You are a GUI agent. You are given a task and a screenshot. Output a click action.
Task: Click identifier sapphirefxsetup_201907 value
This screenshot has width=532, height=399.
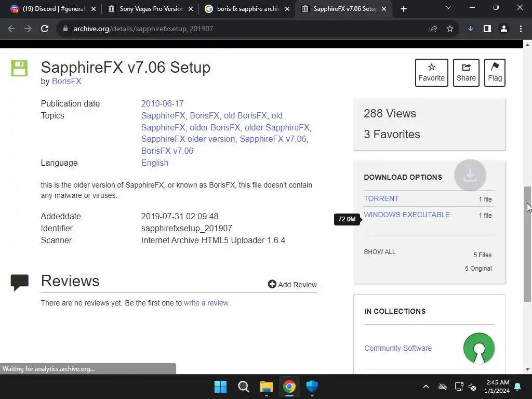tap(187, 229)
